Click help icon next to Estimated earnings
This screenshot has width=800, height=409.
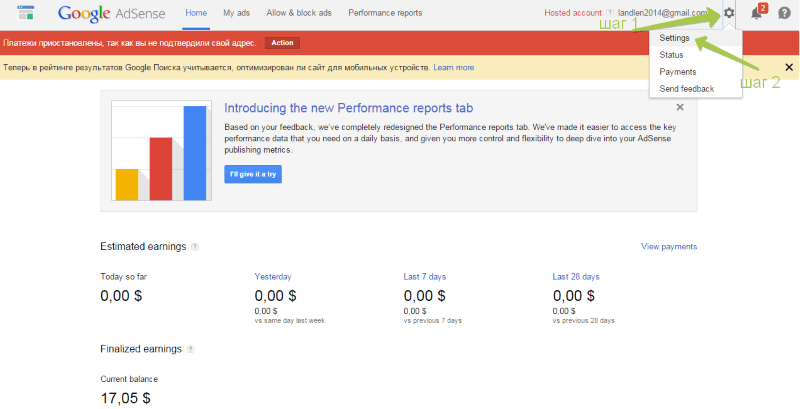pyautogui.click(x=194, y=247)
